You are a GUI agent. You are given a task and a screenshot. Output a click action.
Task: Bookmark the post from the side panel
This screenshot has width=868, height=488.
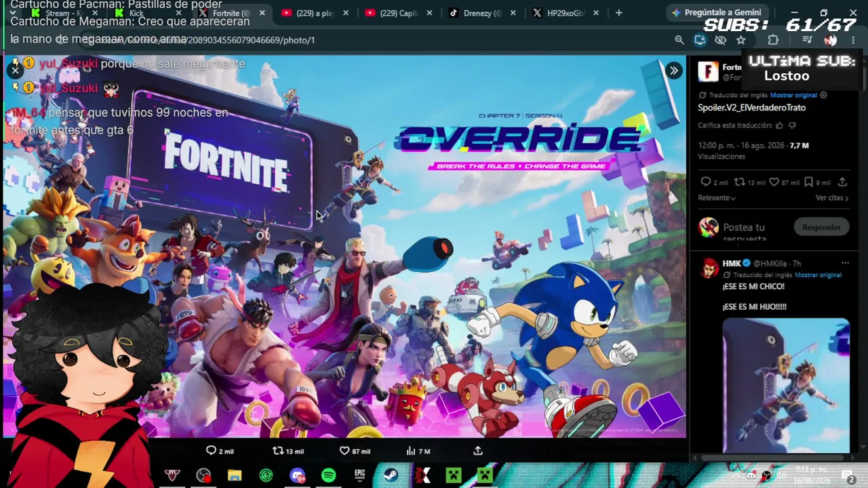[808, 182]
